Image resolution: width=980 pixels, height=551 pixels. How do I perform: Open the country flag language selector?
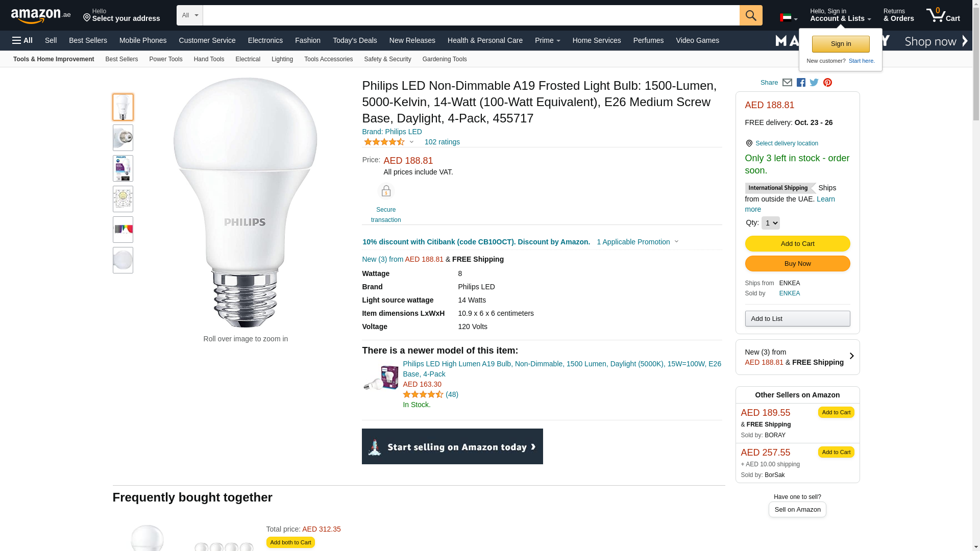(788, 18)
